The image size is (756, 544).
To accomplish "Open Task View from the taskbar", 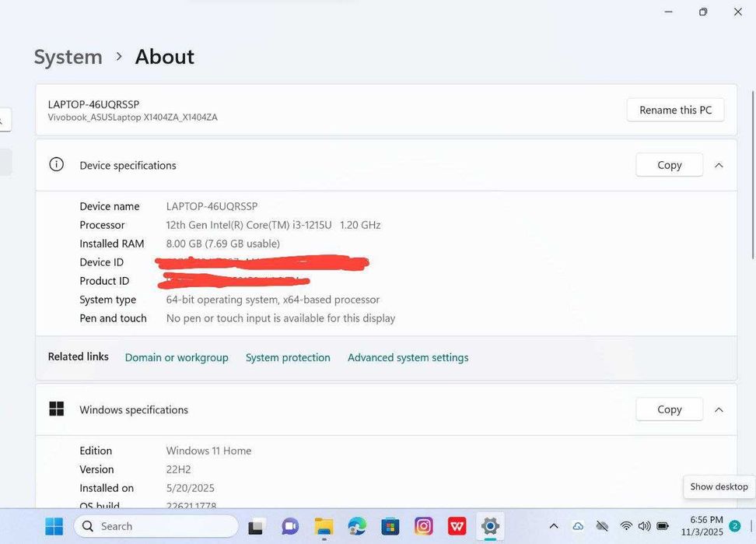I will tap(256, 527).
